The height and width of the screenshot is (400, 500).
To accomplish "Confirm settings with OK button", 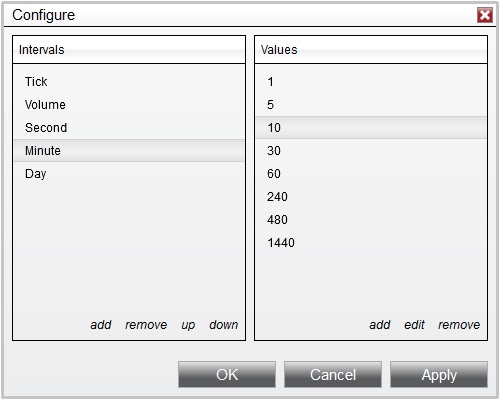I will click(227, 375).
